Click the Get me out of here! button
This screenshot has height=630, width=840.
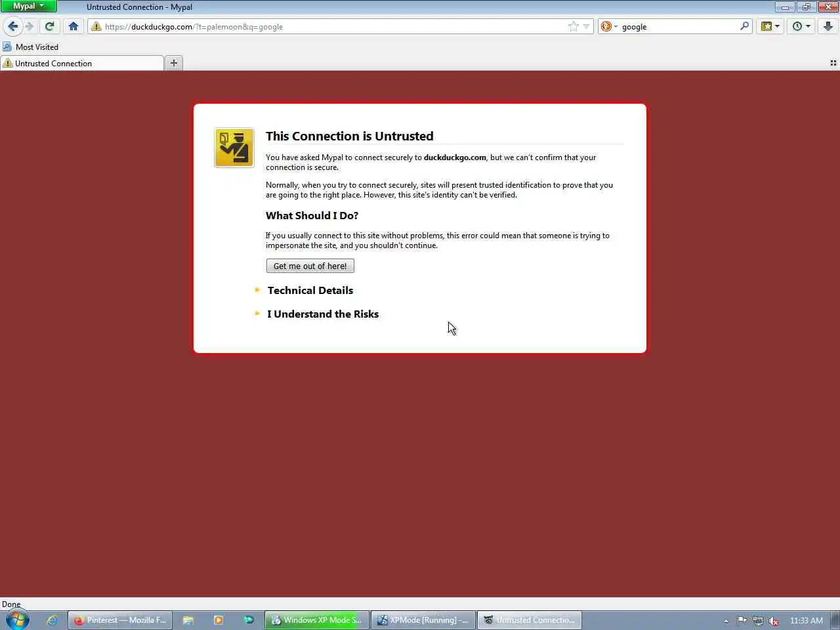point(310,266)
